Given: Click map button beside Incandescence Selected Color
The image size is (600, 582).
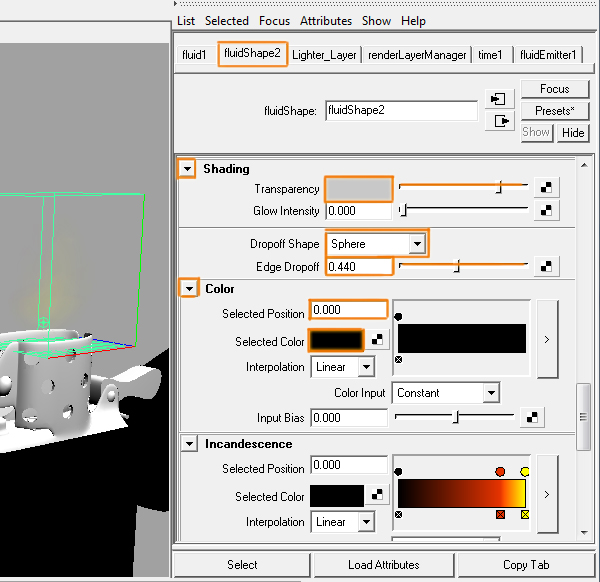Looking at the screenshot, I should (x=377, y=494).
